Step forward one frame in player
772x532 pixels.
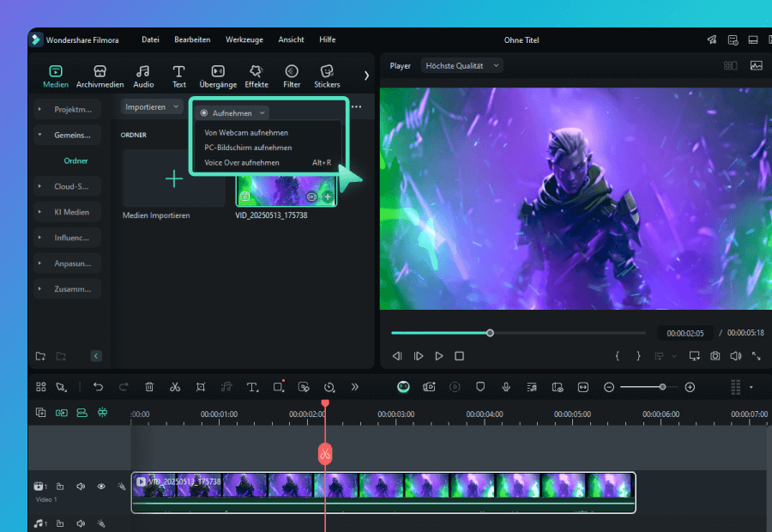tap(419, 355)
